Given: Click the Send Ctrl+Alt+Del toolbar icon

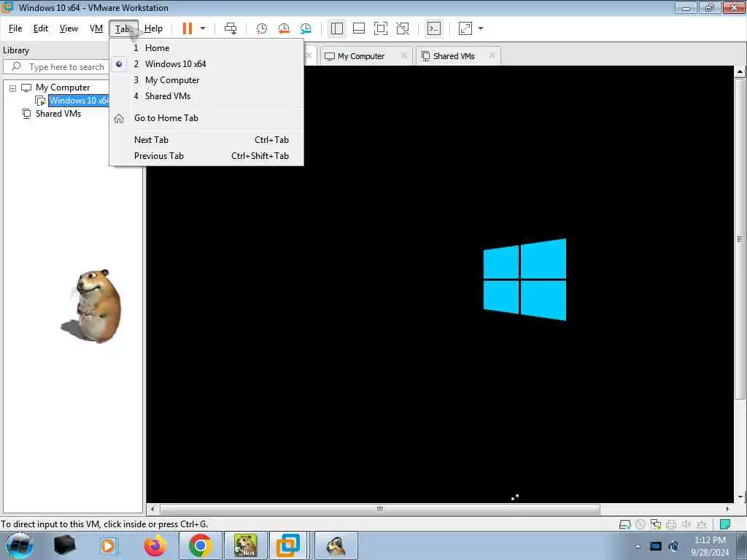Looking at the screenshot, I should coord(231,28).
